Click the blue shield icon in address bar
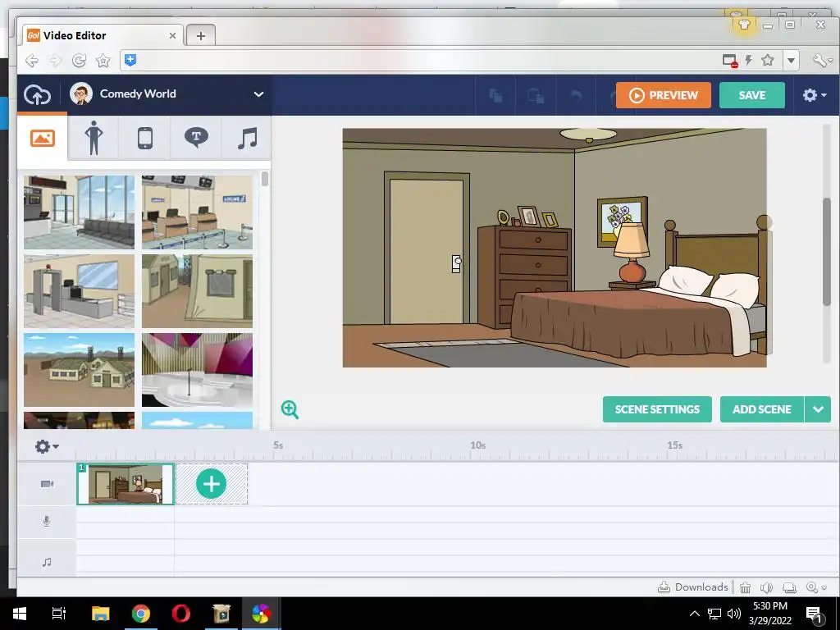Viewport: 840px width, 630px height. click(x=130, y=61)
